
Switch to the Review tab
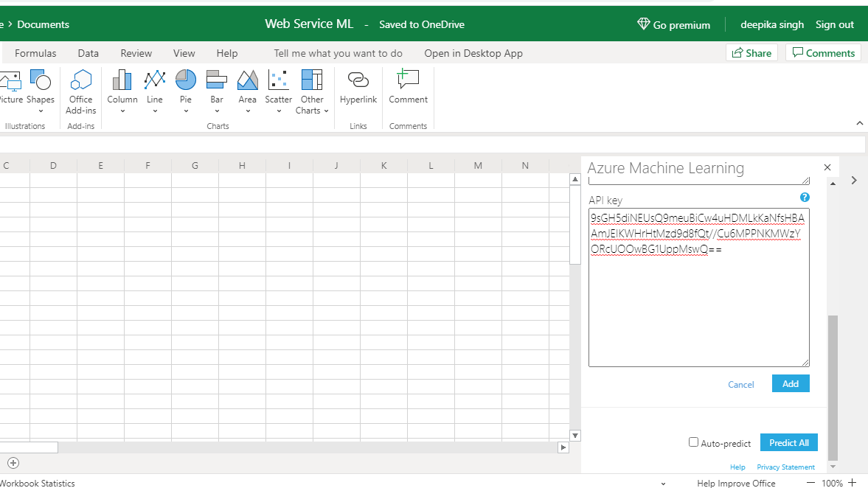point(136,53)
